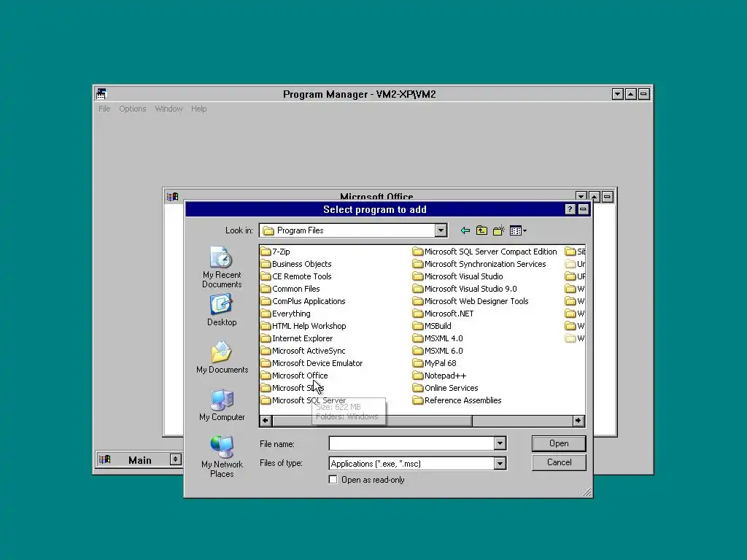Open My Network Places shortcut
The height and width of the screenshot is (560, 747).
coord(222,456)
